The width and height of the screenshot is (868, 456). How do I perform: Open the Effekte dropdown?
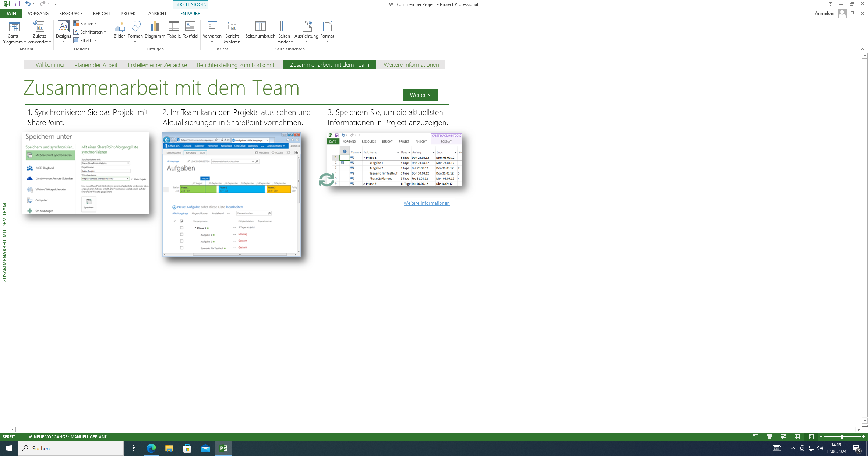point(85,41)
